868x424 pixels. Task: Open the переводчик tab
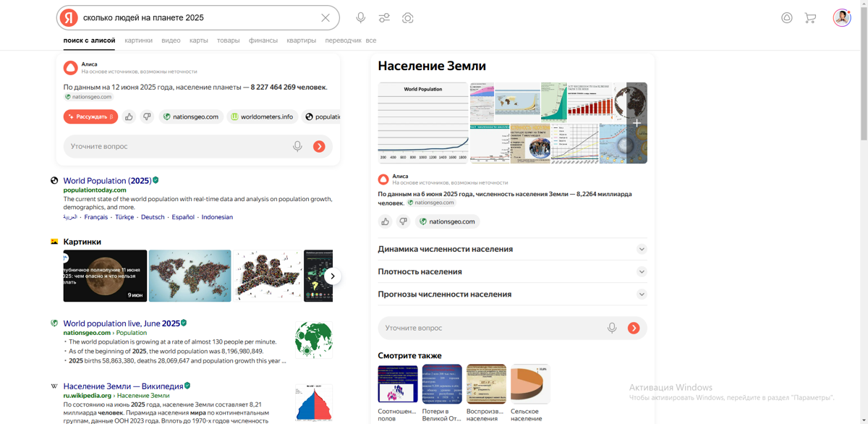(344, 41)
